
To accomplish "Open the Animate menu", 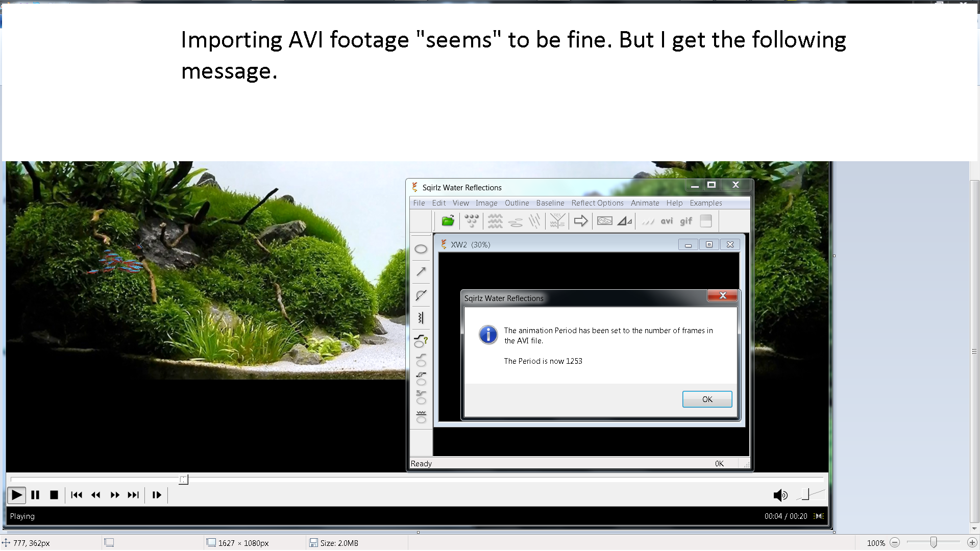I will coord(645,203).
